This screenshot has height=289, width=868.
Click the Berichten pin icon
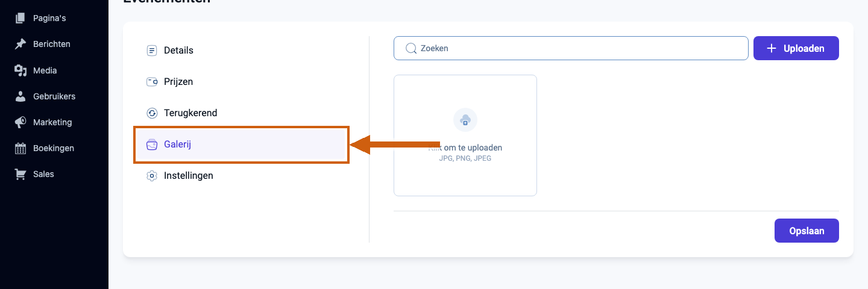point(20,44)
